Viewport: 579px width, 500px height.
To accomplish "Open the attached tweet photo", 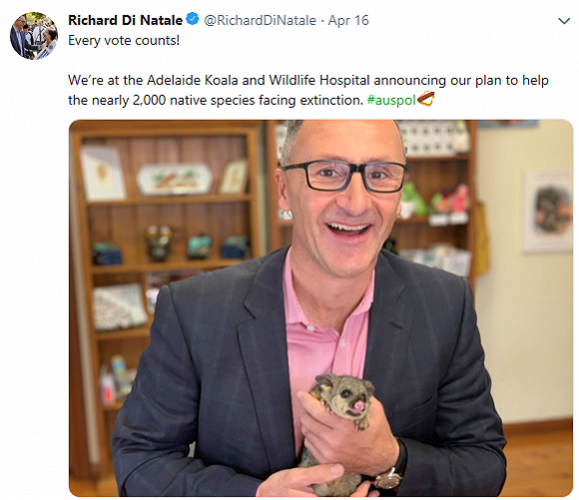I will pyautogui.click(x=321, y=308).
